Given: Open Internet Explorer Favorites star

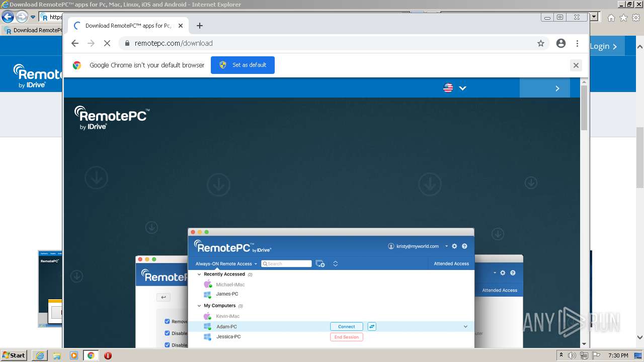Looking at the screenshot, I should (623, 18).
